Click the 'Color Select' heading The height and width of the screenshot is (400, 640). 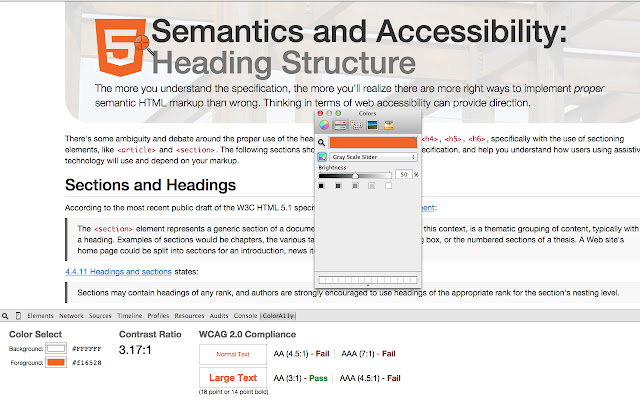[36, 334]
